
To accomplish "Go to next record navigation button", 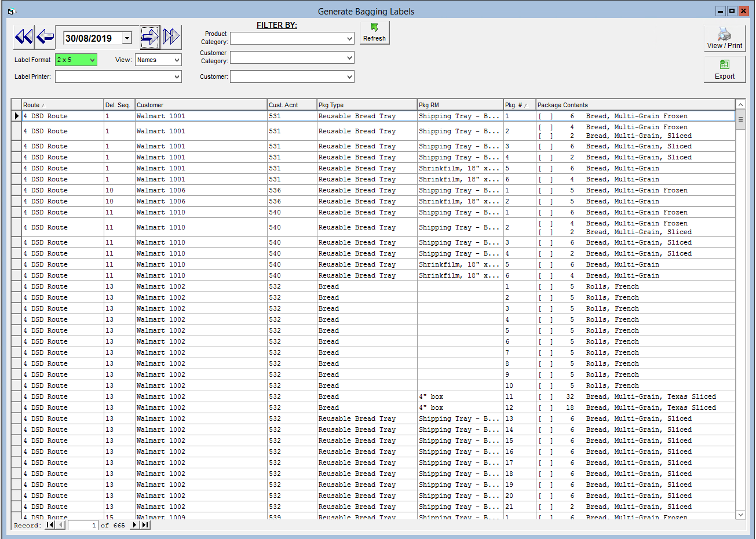I will (134, 525).
